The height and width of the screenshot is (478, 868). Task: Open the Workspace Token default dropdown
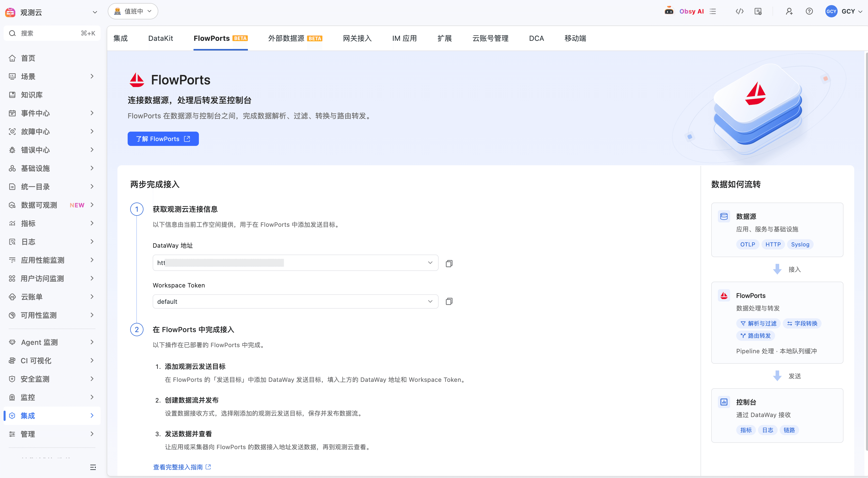click(x=295, y=301)
